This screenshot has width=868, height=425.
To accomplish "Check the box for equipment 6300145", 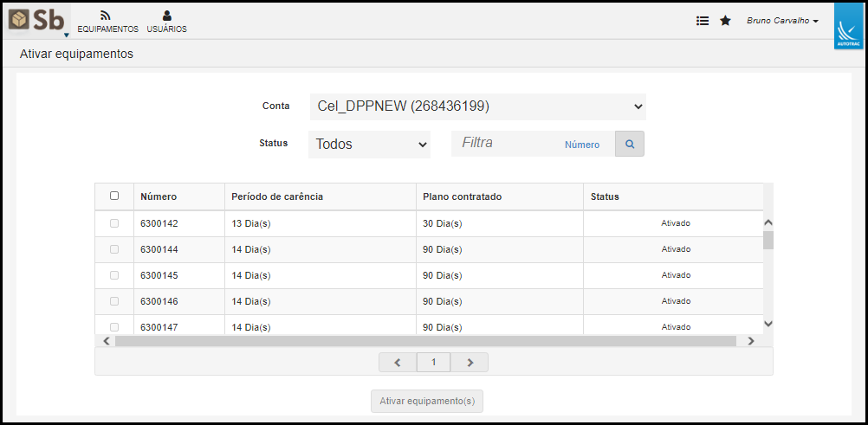I will coord(114,275).
